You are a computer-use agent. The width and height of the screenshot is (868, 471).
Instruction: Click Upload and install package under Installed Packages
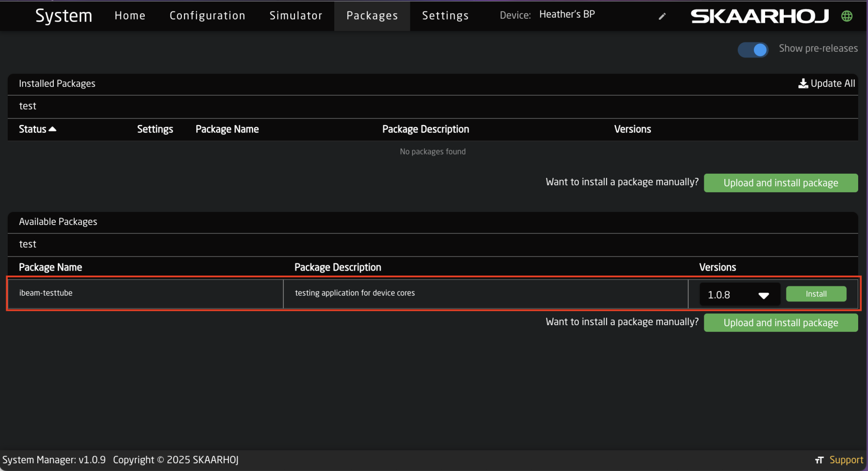780,183
